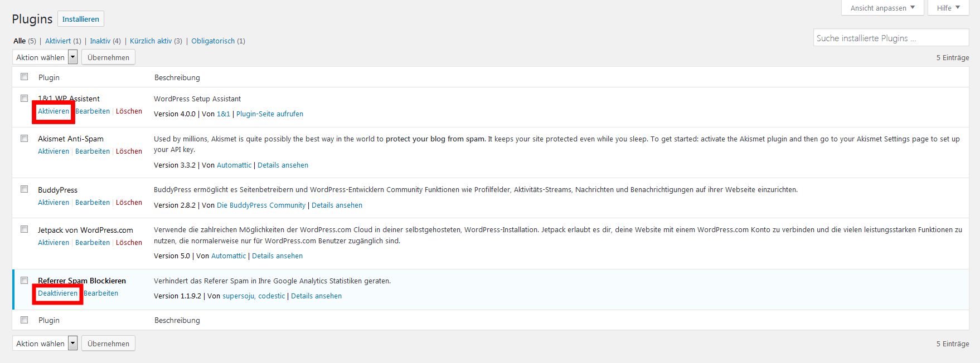Click Bearbeiten for 1&1 WP Assistent

pyautogui.click(x=93, y=111)
